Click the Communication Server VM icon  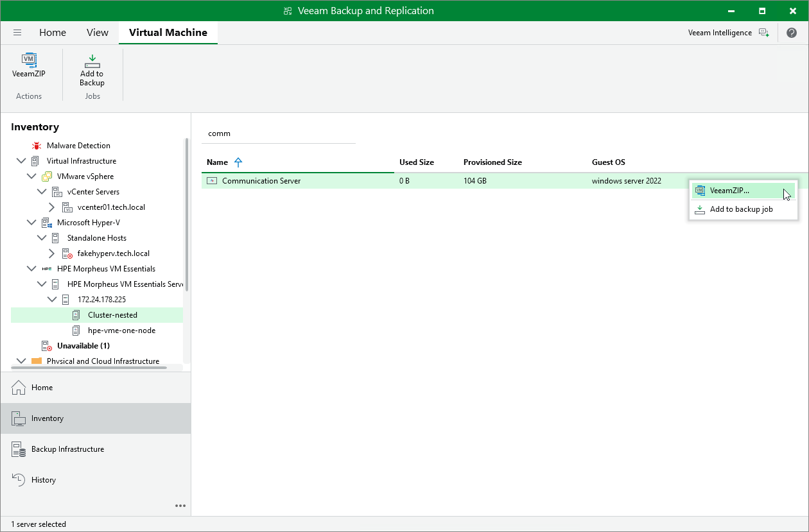tap(212, 181)
